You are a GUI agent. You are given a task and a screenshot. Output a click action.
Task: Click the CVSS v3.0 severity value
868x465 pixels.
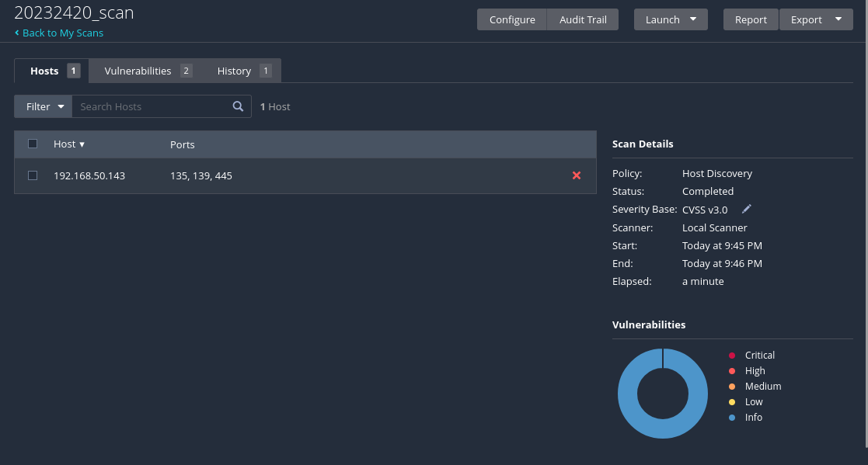705,210
